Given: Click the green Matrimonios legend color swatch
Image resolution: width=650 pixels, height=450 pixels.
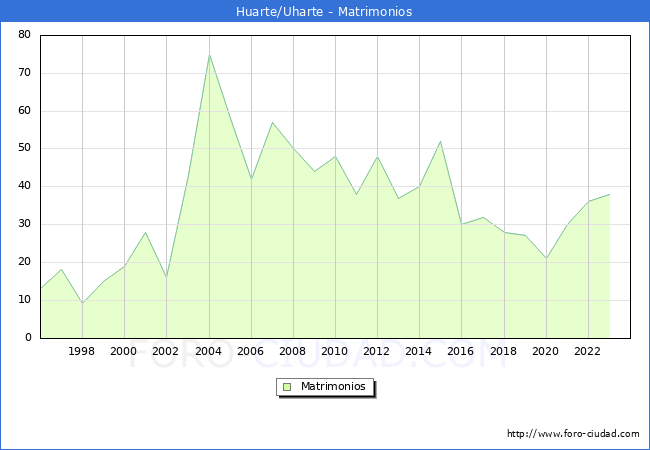Looking at the screenshot, I should [286, 387].
